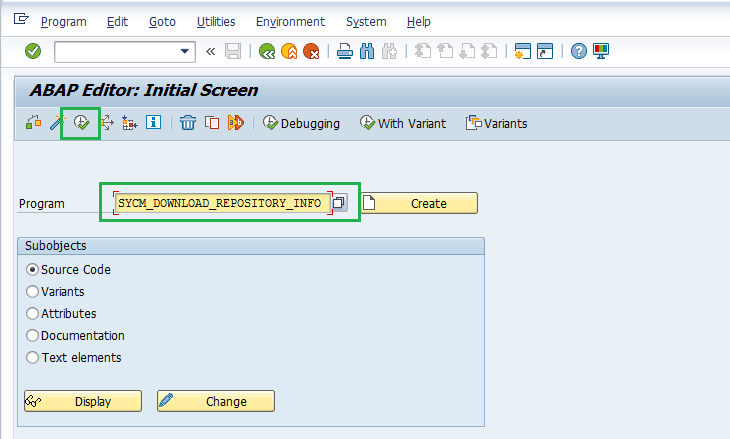Click the Find Next binoculars icon
Viewport: 730px width, 439px height.
389,51
